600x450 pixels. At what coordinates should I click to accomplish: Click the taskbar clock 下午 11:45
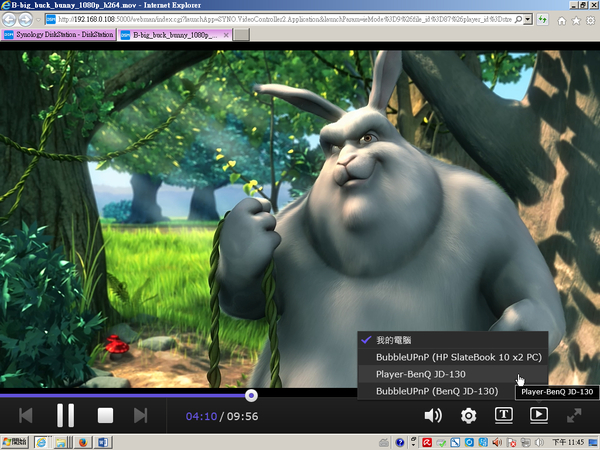[568, 443]
